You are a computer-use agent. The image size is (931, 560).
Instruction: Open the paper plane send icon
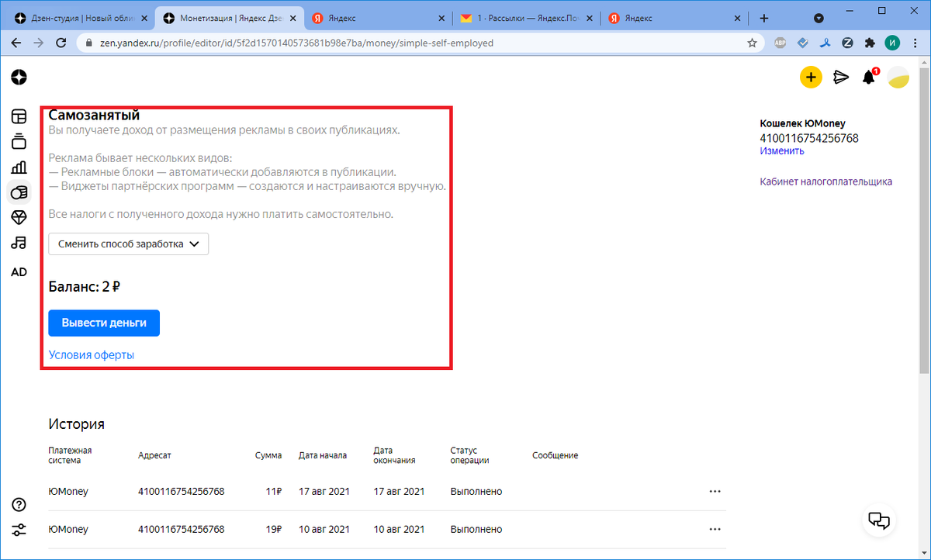click(841, 77)
